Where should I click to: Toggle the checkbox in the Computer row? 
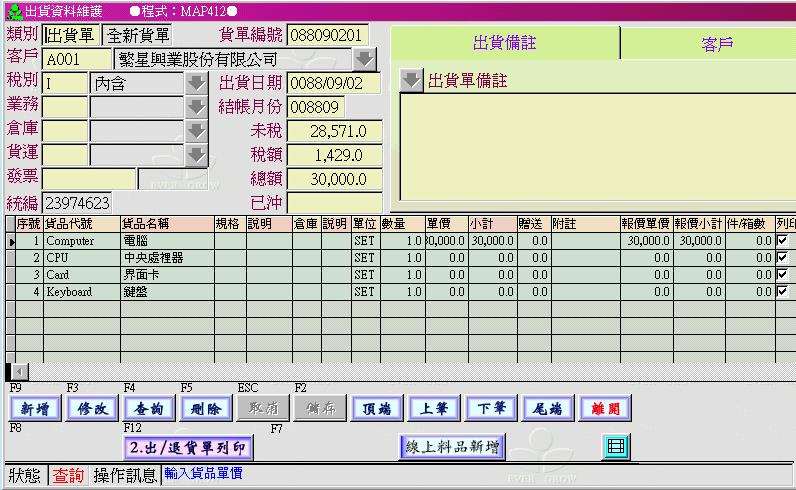(x=782, y=241)
